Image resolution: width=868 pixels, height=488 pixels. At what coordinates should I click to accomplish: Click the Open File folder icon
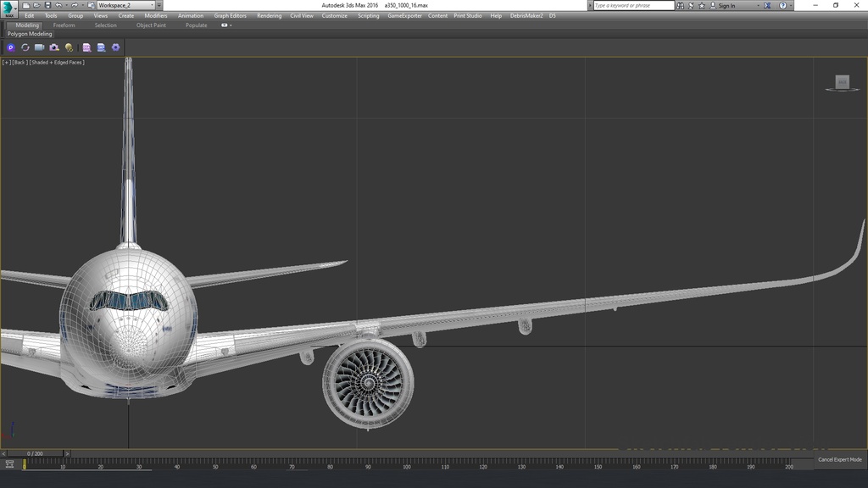coord(36,5)
